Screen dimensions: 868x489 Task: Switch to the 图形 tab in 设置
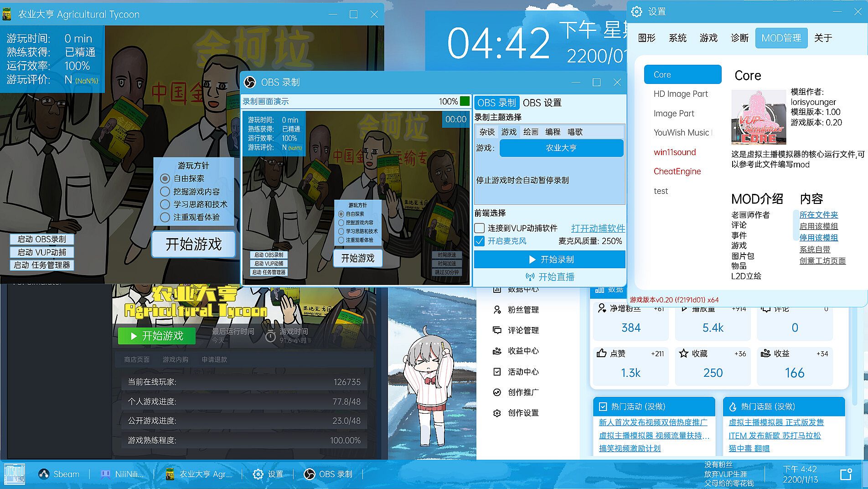coord(647,38)
